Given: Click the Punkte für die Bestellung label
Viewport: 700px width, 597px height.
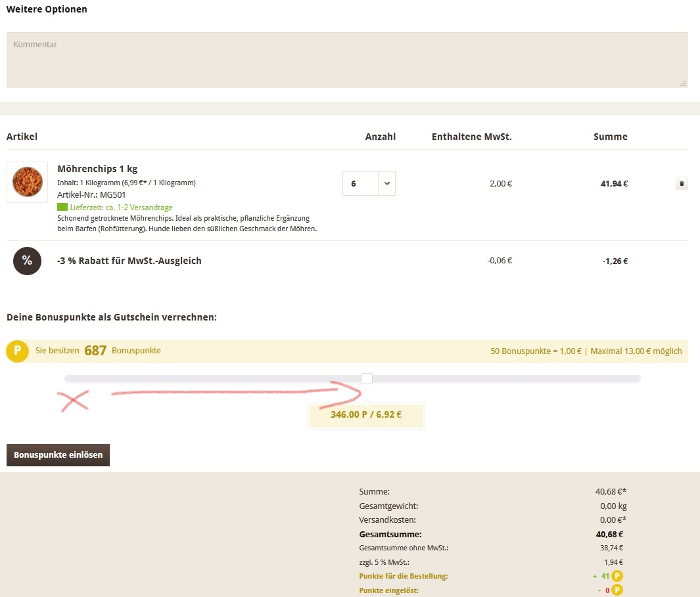Looking at the screenshot, I should pyautogui.click(x=403, y=576).
